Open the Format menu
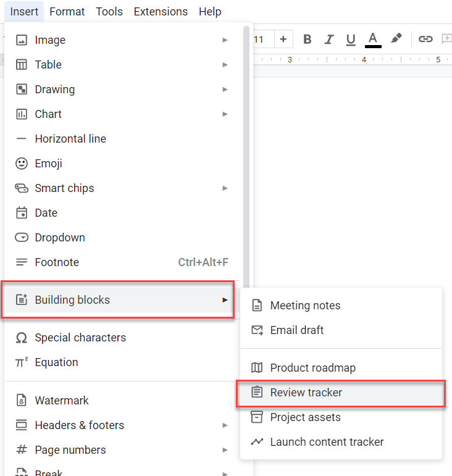 [67, 12]
